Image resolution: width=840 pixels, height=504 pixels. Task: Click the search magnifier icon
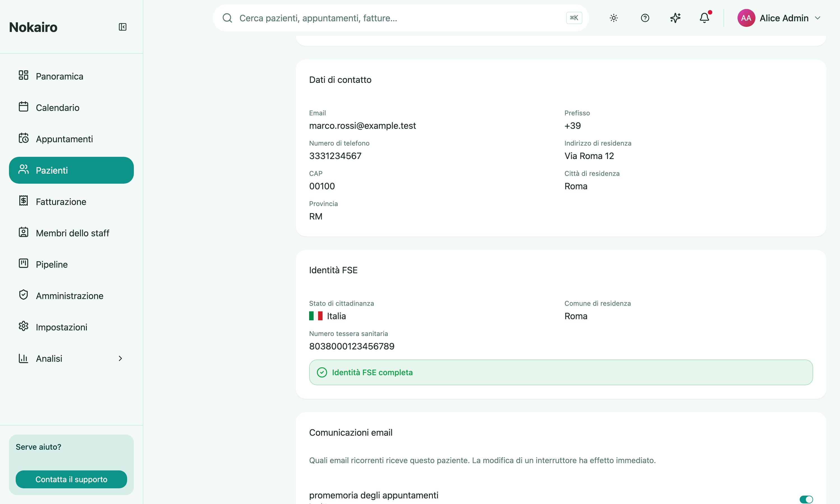point(227,18)
